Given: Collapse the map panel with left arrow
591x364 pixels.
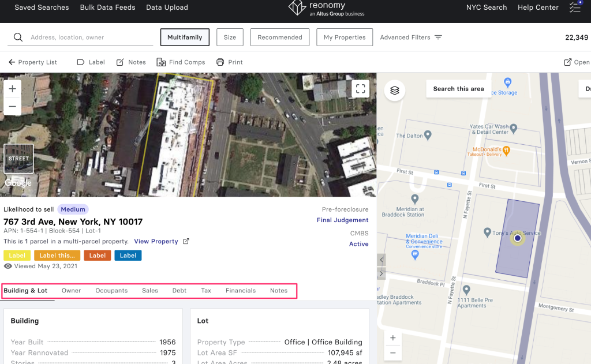Looking at the screenshot, I should pos(381,260).
